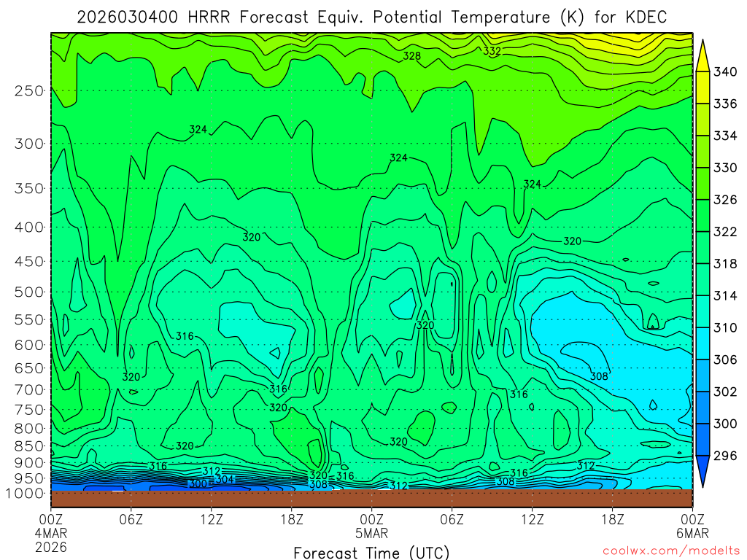This screenshot has width=747, height=560.
Task: Click the 950 pressure level label
Action: pyautogui.click(x=29, y=478)
